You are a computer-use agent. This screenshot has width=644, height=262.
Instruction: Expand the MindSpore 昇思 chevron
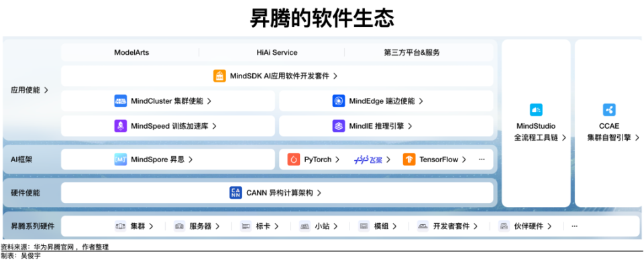point(190,160)
